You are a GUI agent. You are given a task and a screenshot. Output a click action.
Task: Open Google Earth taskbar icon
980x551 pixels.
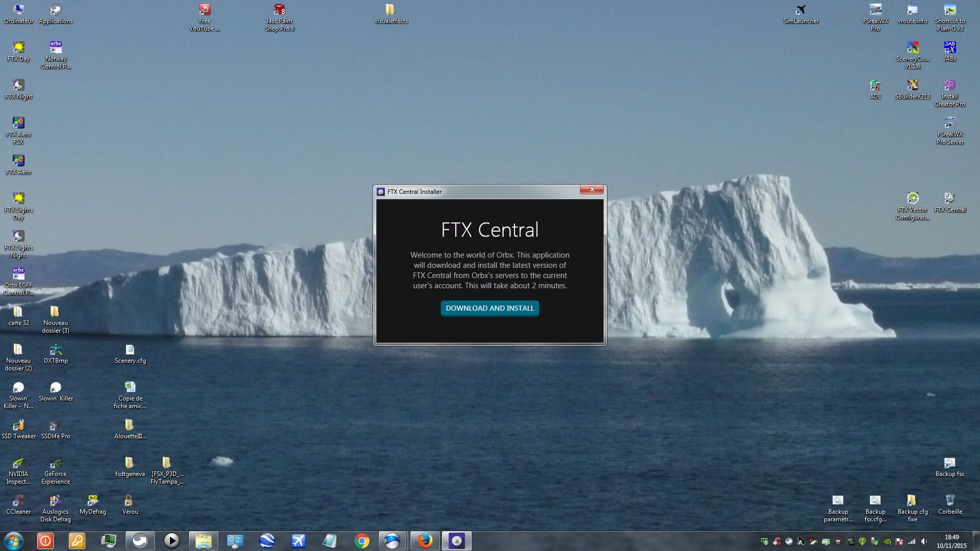pos(266,541)
